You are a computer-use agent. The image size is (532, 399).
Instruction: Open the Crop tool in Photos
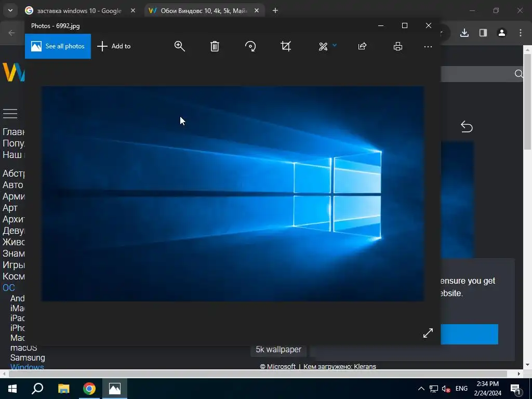pyautogui.click(x=286, y=46)
